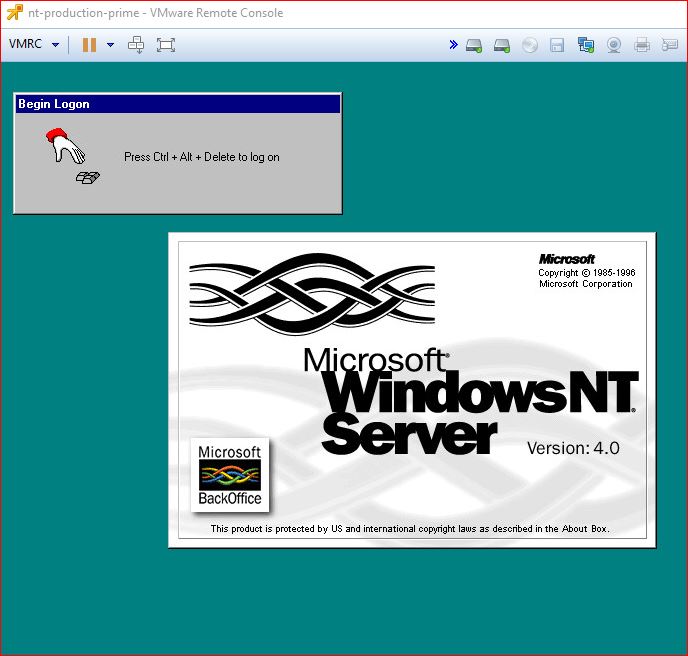Click the webcam device icon
Viewport: 688px width, 656px height.
[614, 45]
